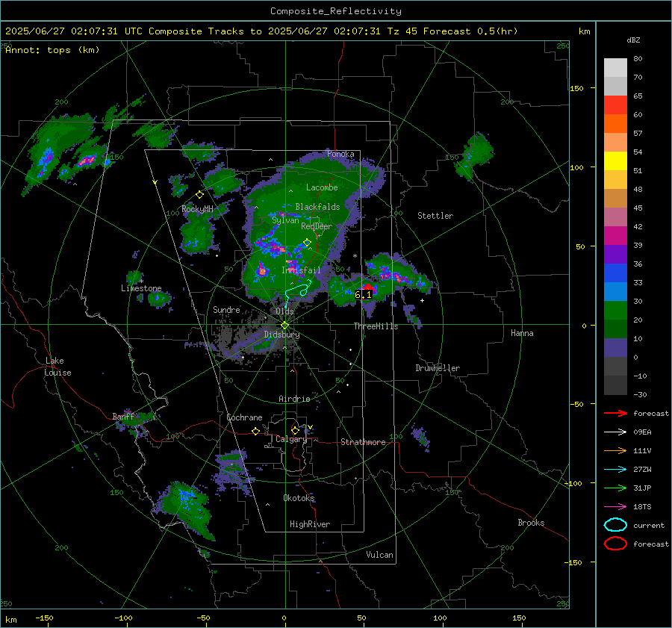
Task: Click the Stettler city label
Action: coord(435,216)
